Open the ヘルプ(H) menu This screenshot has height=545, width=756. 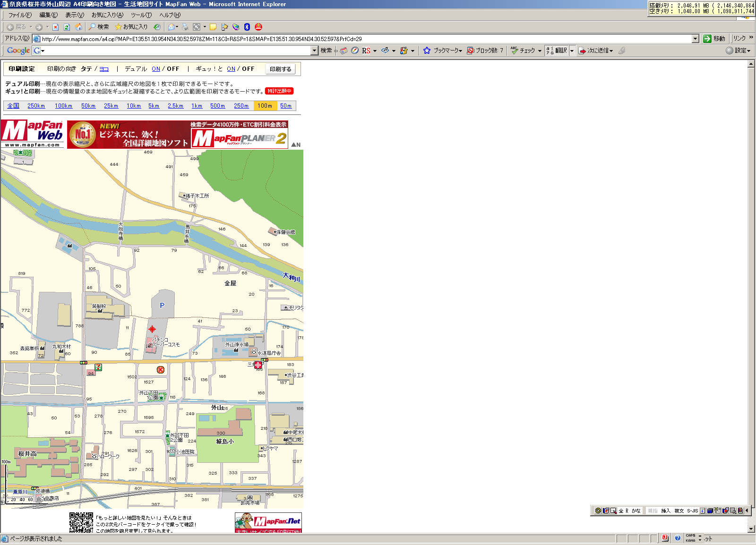tap(170, 15)
